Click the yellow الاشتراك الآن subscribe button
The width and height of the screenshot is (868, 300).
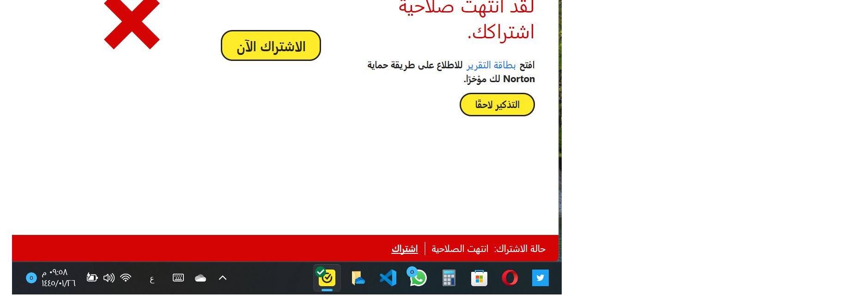pyautogui.click(x=271, y=46)
